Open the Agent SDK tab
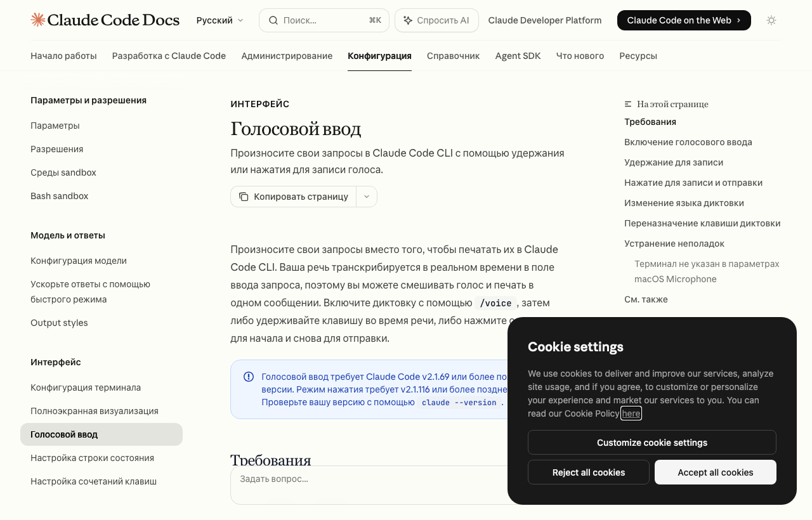This screenshot has width=812, height=520. 518,56
